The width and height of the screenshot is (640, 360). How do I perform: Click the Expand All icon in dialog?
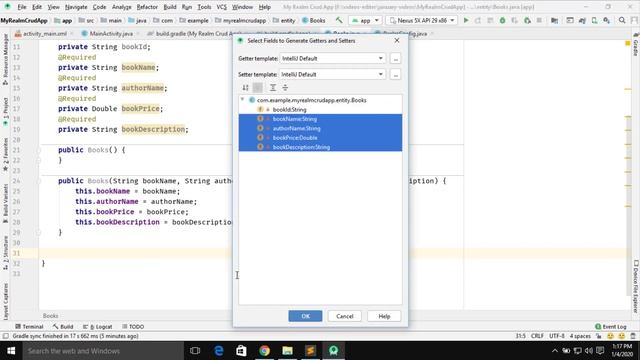coord(273,87)
